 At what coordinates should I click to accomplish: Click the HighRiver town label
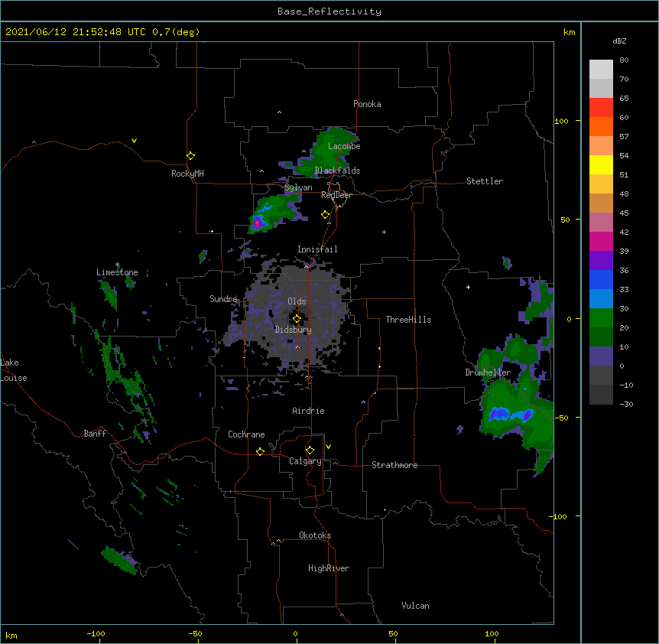(329, 568)
